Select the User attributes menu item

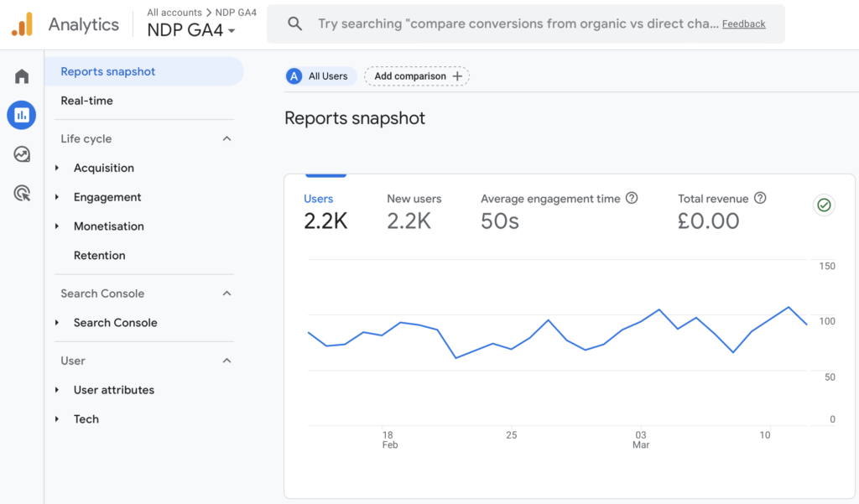[x=114, y=390]
